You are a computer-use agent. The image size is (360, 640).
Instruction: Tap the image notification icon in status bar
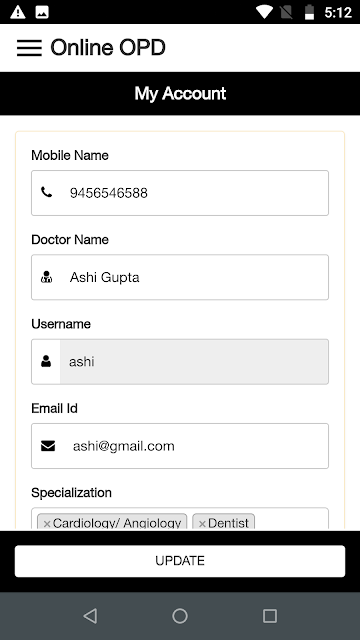[42, 12]
